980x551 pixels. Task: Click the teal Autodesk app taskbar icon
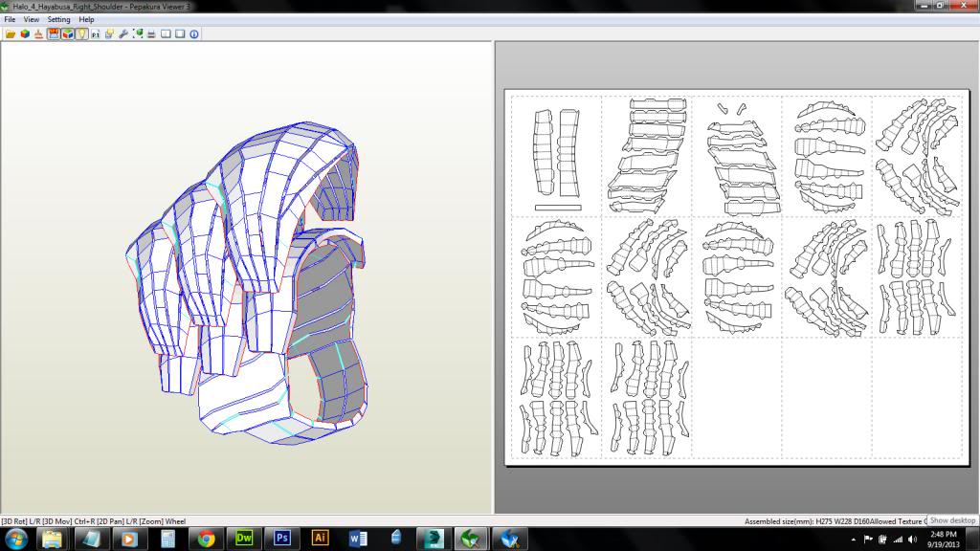pos(434,539)
